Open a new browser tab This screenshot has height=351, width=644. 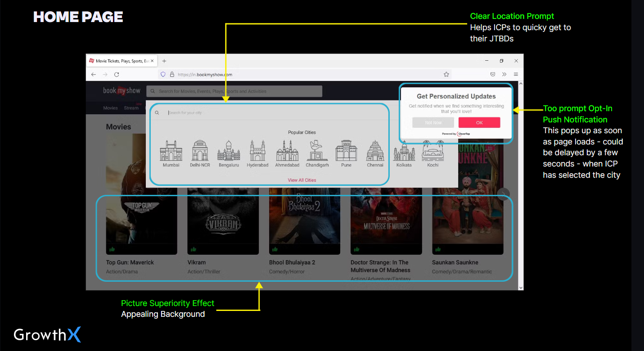click(164, 61)
